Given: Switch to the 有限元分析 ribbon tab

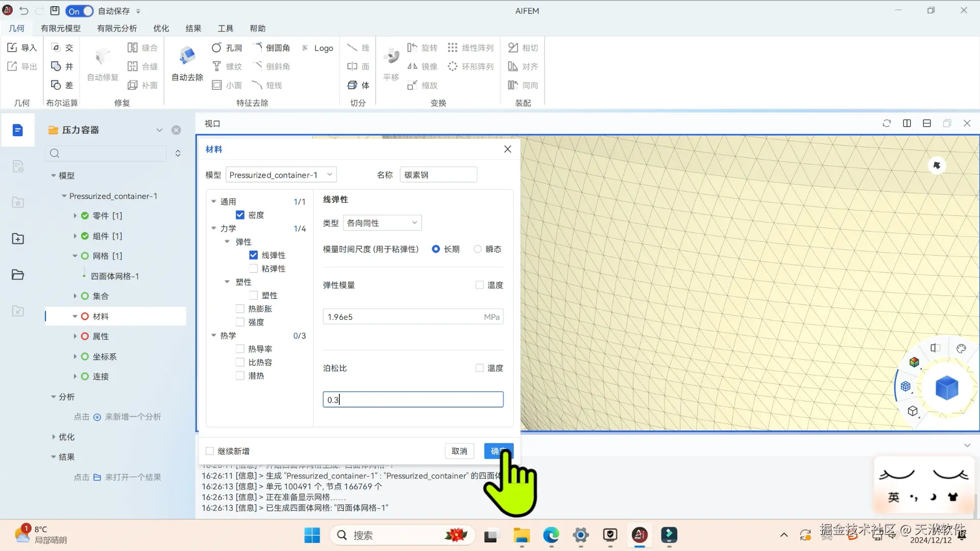Looking at the screenshot, I should (117, 29).
